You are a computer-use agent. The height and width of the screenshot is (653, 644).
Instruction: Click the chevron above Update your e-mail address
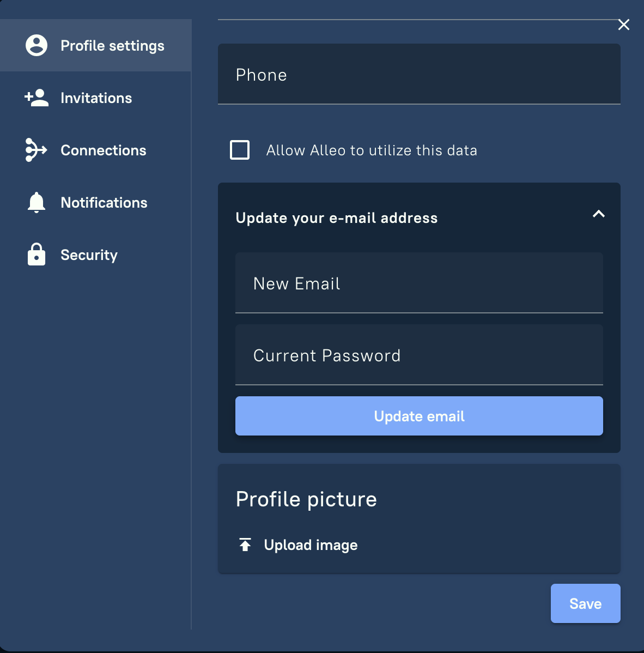pyautogui.click(x=598, y=214)
